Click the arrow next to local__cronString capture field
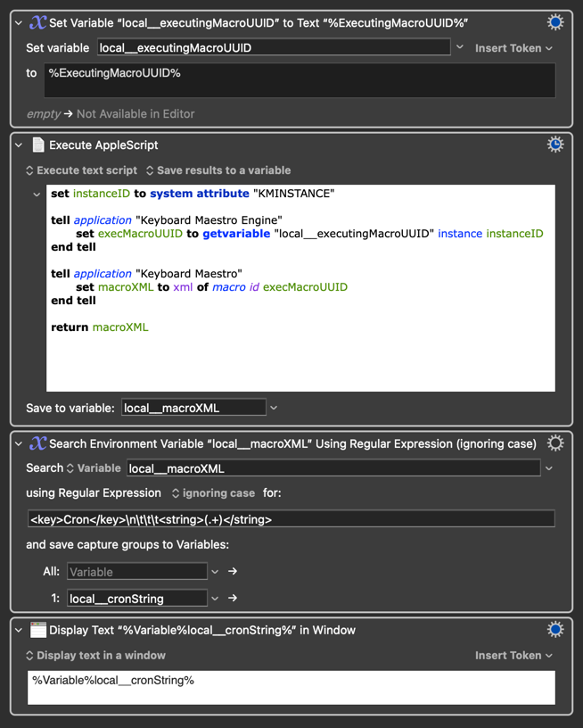583x728 pixels. click(233, 599)
